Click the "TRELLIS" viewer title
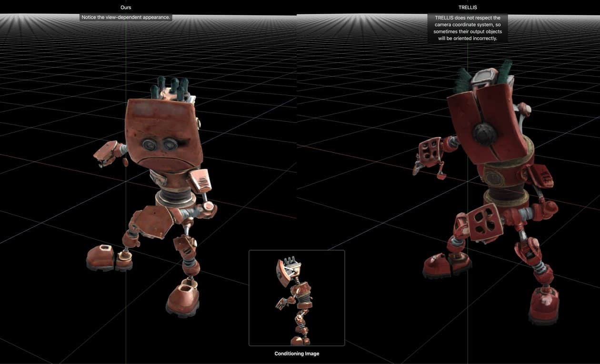The height and width of the screenshot is (364, 600). (x=467, y=8)
